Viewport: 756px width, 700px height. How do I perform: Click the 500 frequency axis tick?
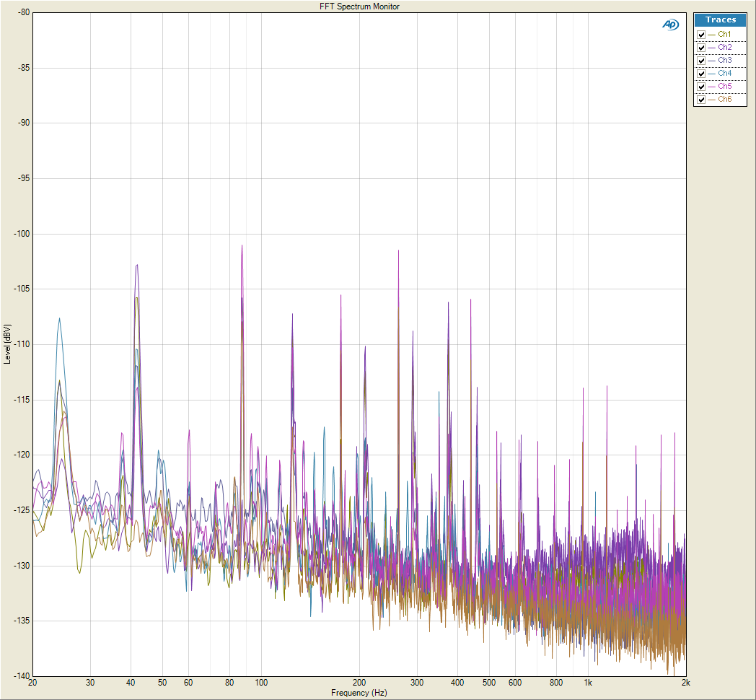coord(489,683)
